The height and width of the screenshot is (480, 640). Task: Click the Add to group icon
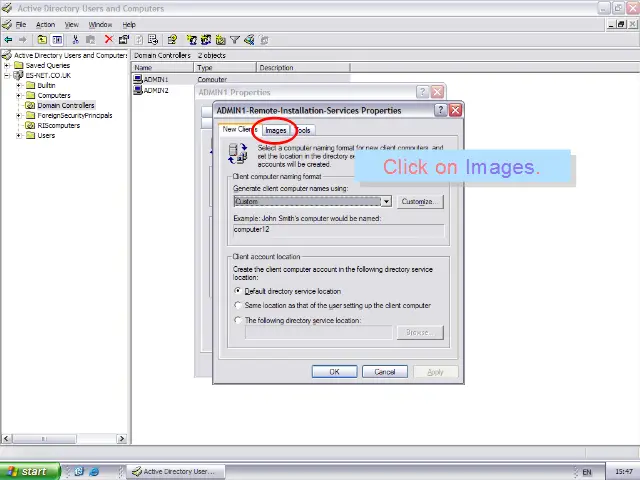pyautogui.click(x=264, y=40)
